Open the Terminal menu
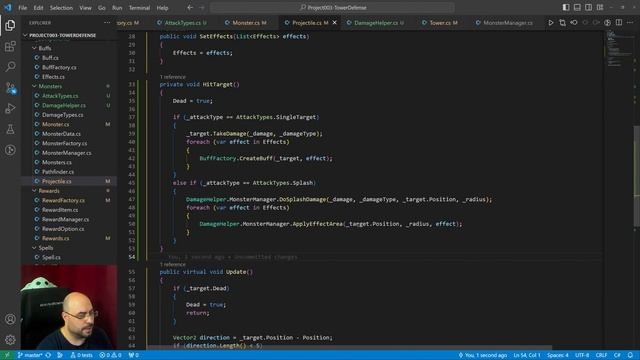The image size is (640, 360). pos(139,8)
